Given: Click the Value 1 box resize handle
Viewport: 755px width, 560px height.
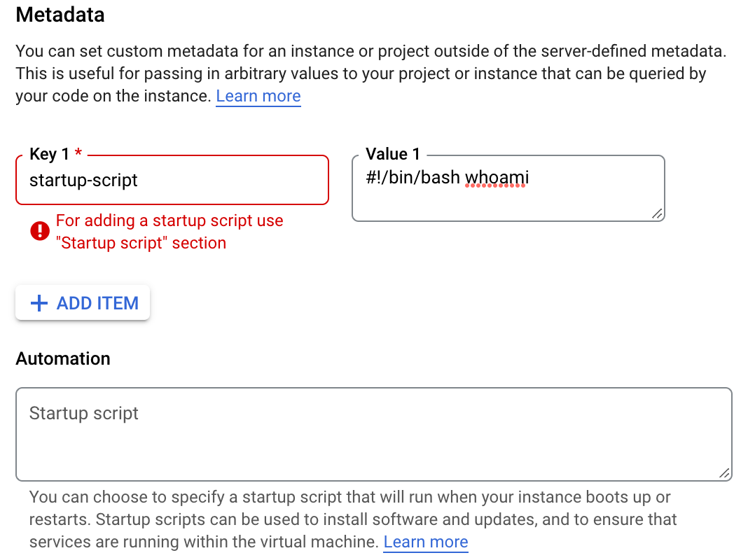Looking at the screenshot, I should pyautogui.click(x=657, y=213).
